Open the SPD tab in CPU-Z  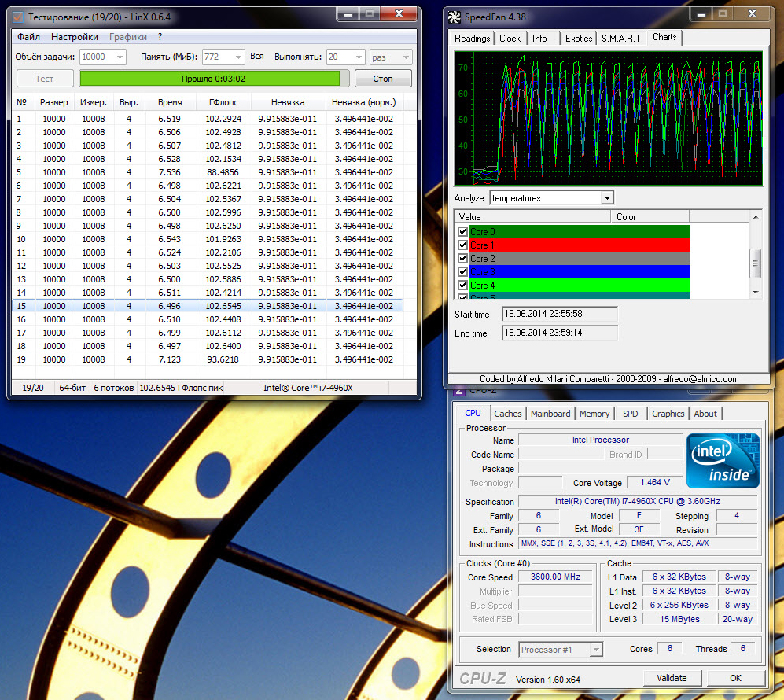point(631,414)
